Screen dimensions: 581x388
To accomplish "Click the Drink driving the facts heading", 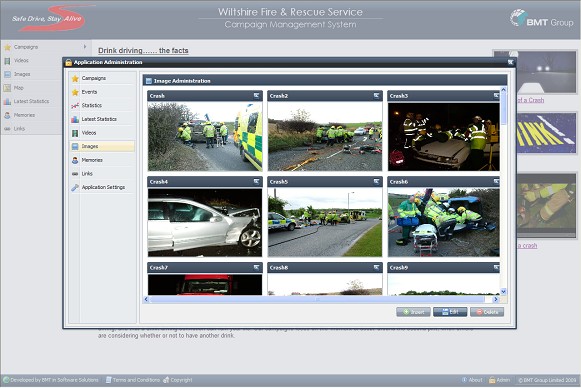I will [x=143, y=50].
